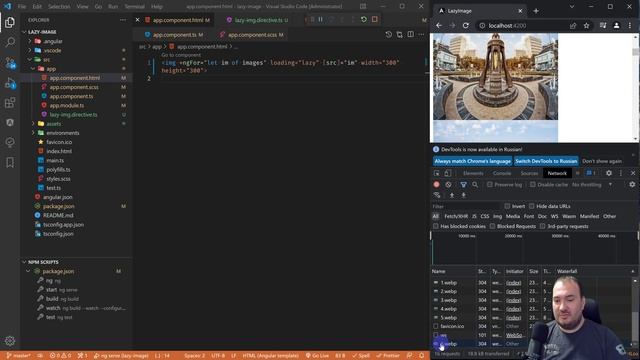Switch to the Elements tab in DevTools
640x360 pixels.
tap(473, 173)
